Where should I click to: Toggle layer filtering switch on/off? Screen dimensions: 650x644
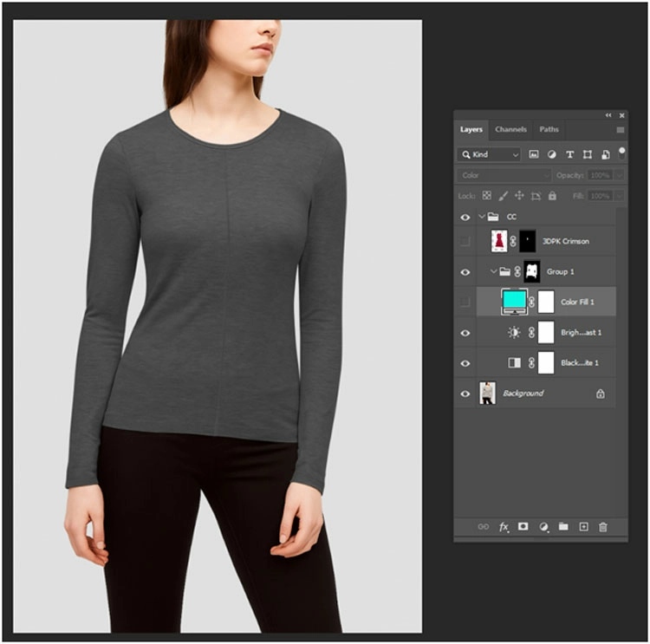621,153
